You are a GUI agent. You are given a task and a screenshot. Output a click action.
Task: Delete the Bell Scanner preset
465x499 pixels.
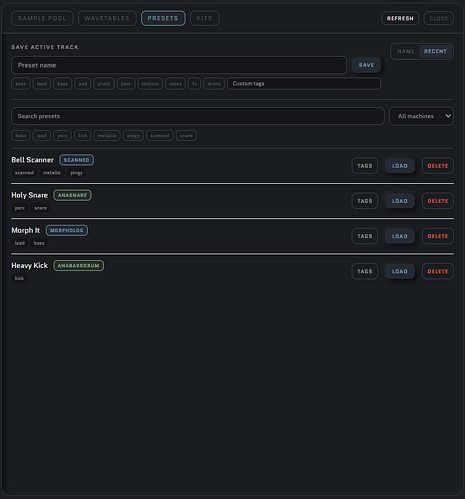438,166
